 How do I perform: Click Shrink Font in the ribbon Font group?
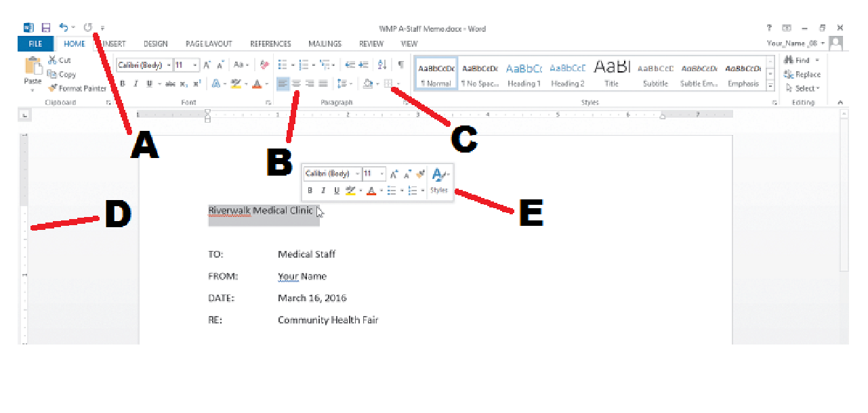[220, 65]
